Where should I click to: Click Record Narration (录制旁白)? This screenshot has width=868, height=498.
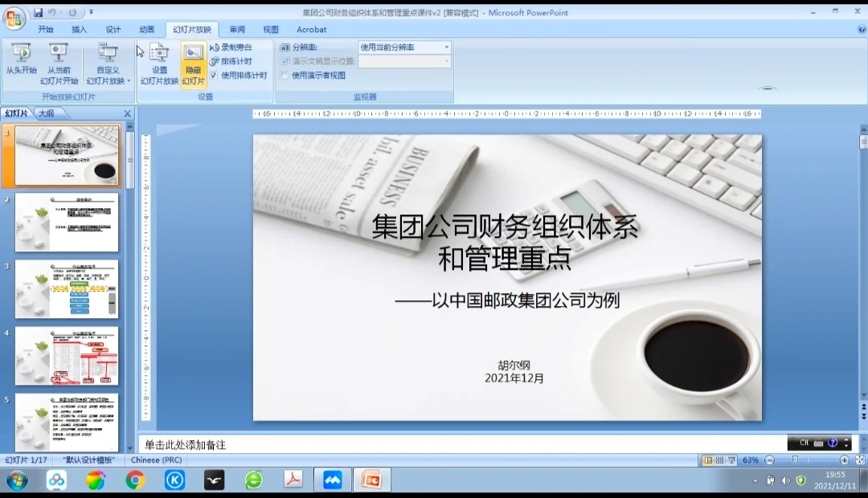231,47
